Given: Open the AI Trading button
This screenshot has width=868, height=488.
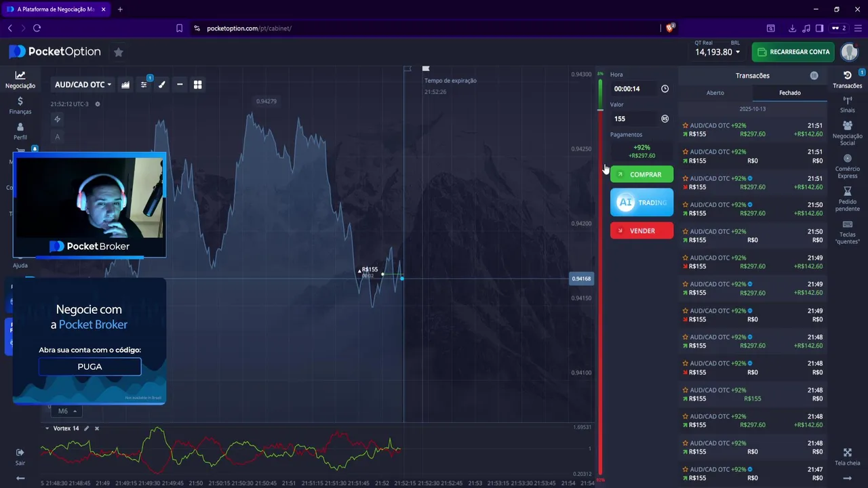Looking at the screenshot, I should (642, 202).
